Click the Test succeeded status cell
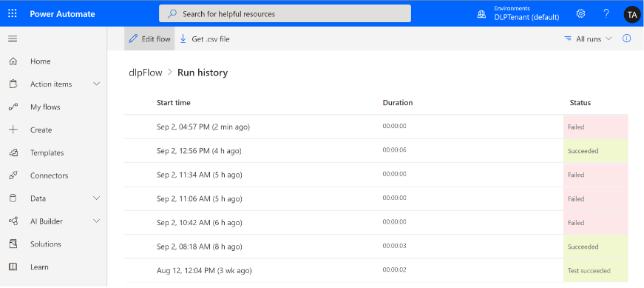 coord(595,271)
